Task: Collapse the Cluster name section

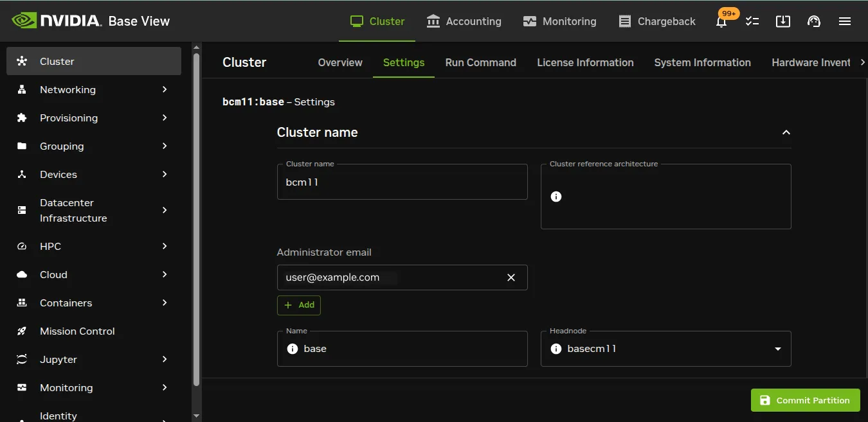Action: pos(786,132)
